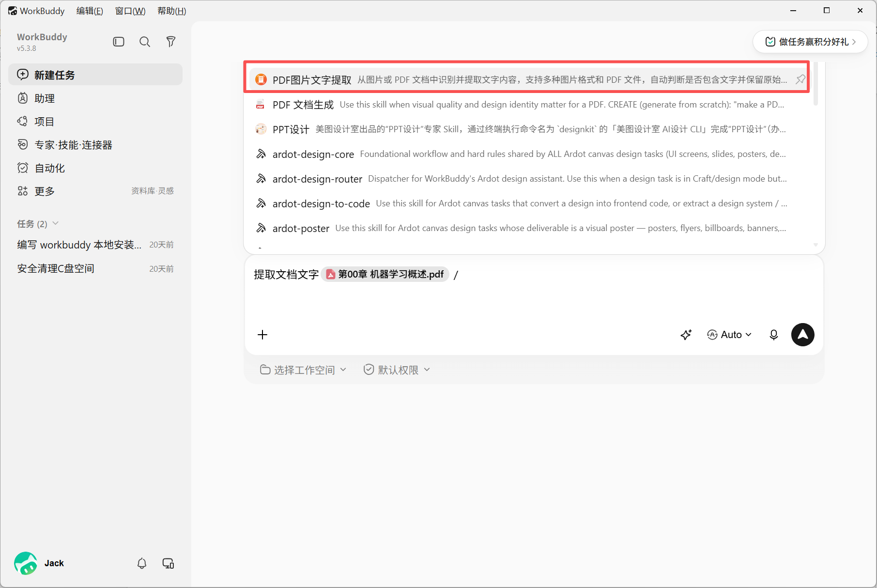Collapse the 任务 (2) section
Screen dimensions: 877x588
click(x=38, y=224)
